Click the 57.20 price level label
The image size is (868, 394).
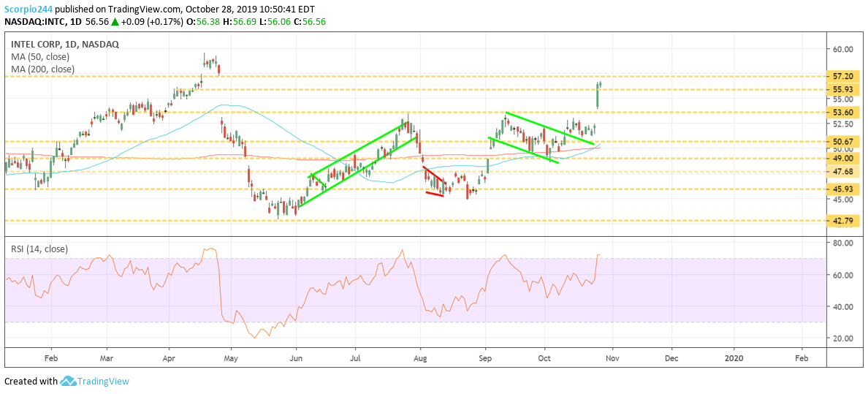point(842,77)
